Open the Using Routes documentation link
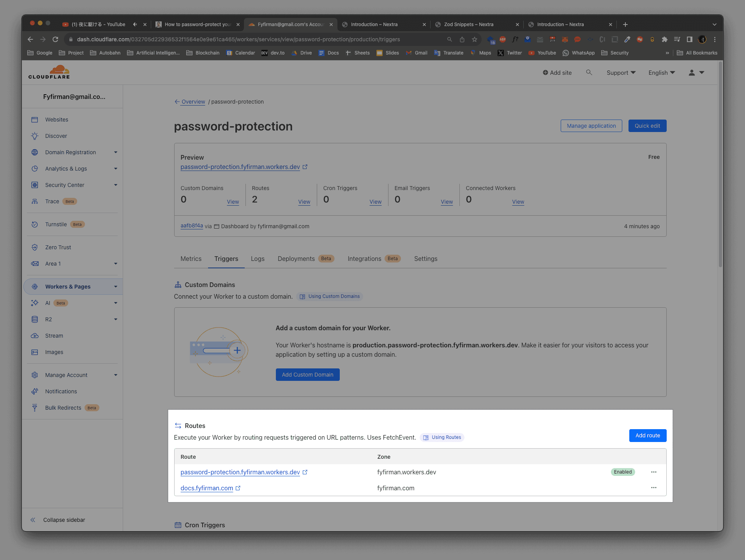This screenshot has height=560, width=745. 442,437
